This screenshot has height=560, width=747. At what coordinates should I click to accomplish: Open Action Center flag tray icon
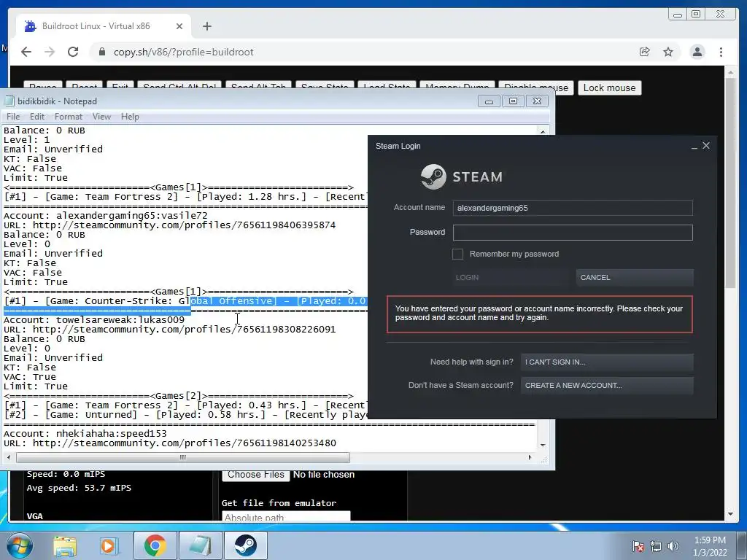[638, 546]
